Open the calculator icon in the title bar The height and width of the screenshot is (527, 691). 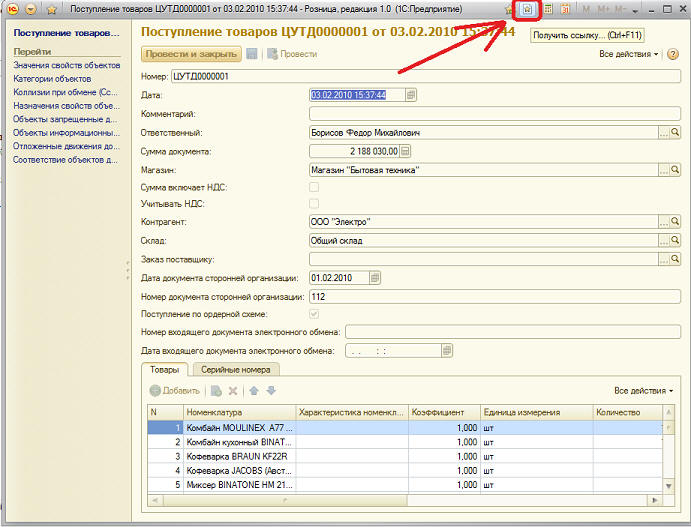[x=548, y=9]
